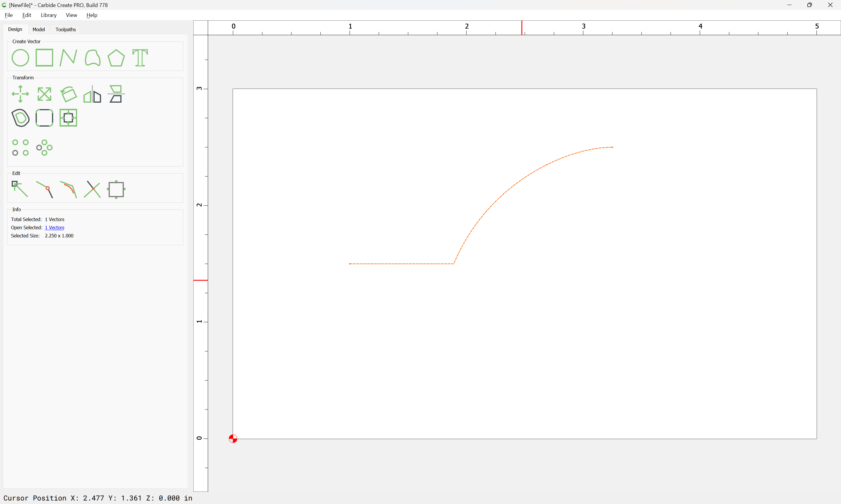Select the Rectangle vector tool
Screen dimensions: 841x504
(44, 58)
